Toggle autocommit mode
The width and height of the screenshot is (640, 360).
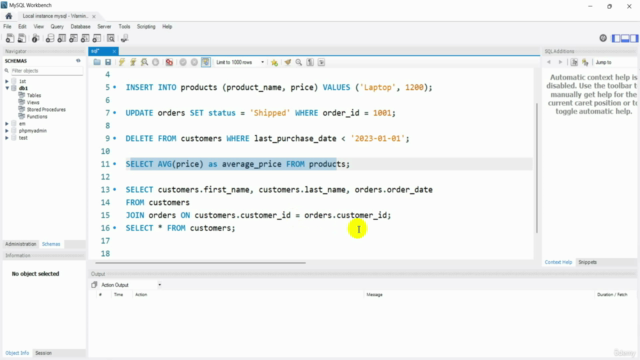point(206,62)
